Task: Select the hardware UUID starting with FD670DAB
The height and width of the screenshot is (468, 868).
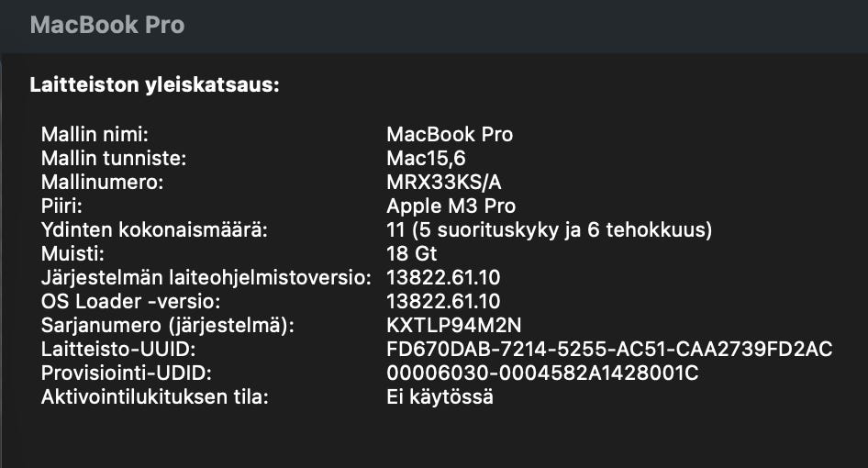Action: point(609,349)
